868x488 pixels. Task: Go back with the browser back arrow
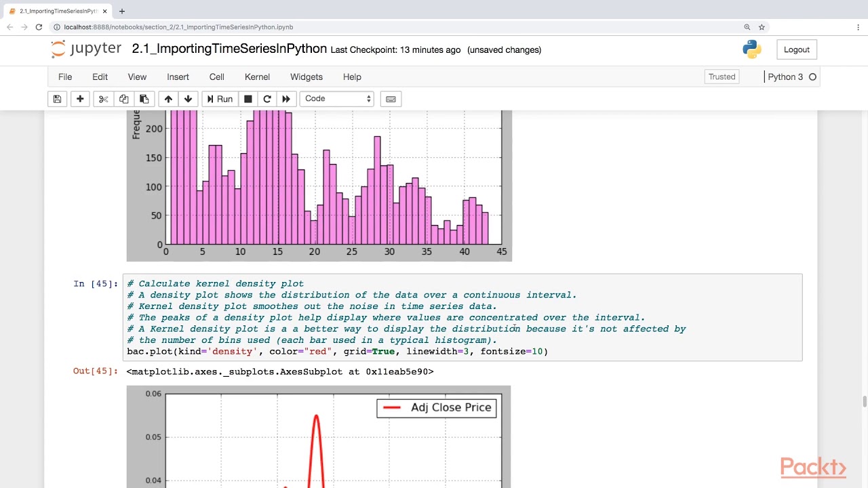pyautogui.click(x=10, y=27)
